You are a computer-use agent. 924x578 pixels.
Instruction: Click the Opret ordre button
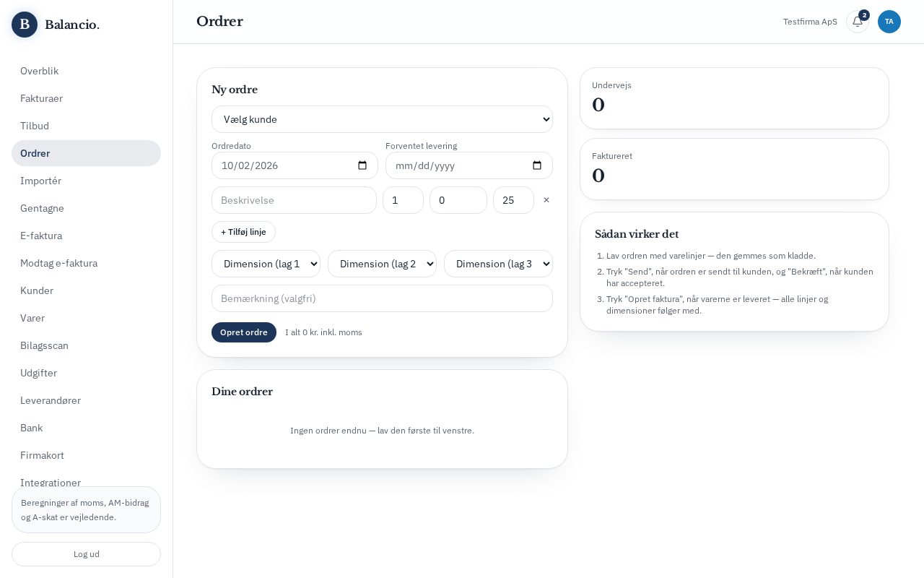pyautogui.click(x=244, y=332)
